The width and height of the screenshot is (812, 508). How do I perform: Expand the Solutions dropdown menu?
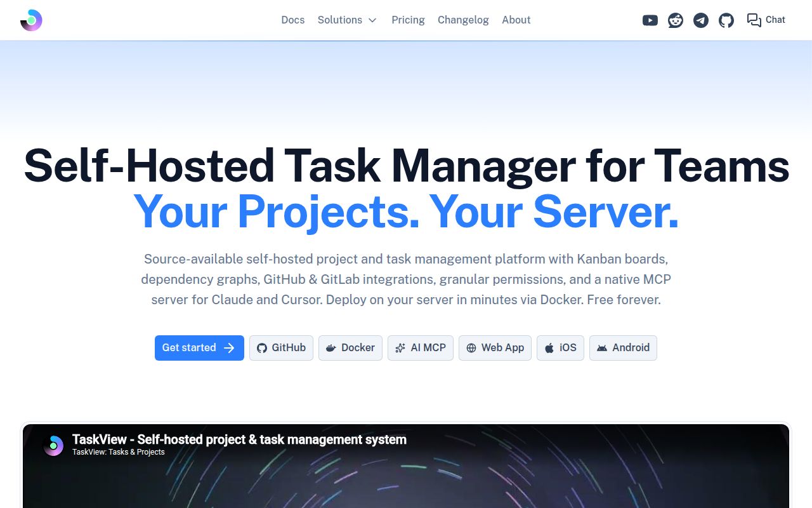347,20
